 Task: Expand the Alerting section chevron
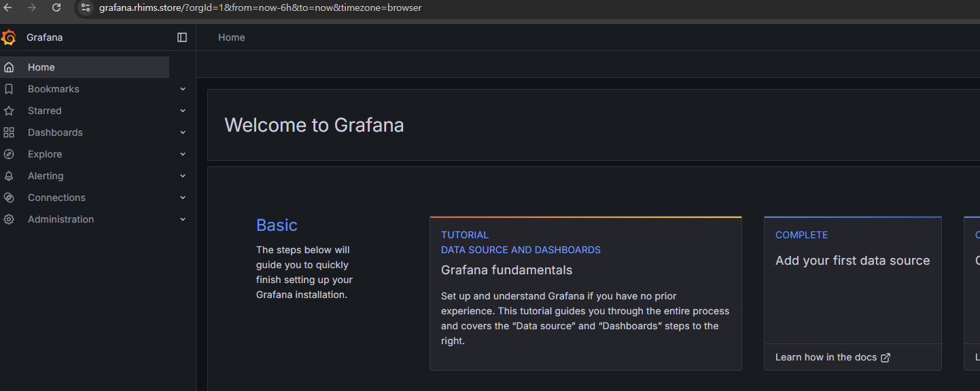click(x=183, y=176)
